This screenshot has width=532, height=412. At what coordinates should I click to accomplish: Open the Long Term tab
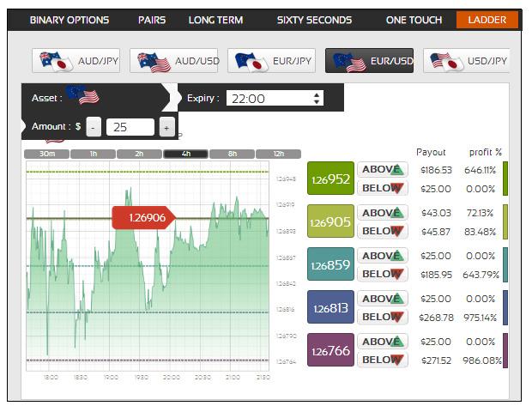(x=215, y=20)
